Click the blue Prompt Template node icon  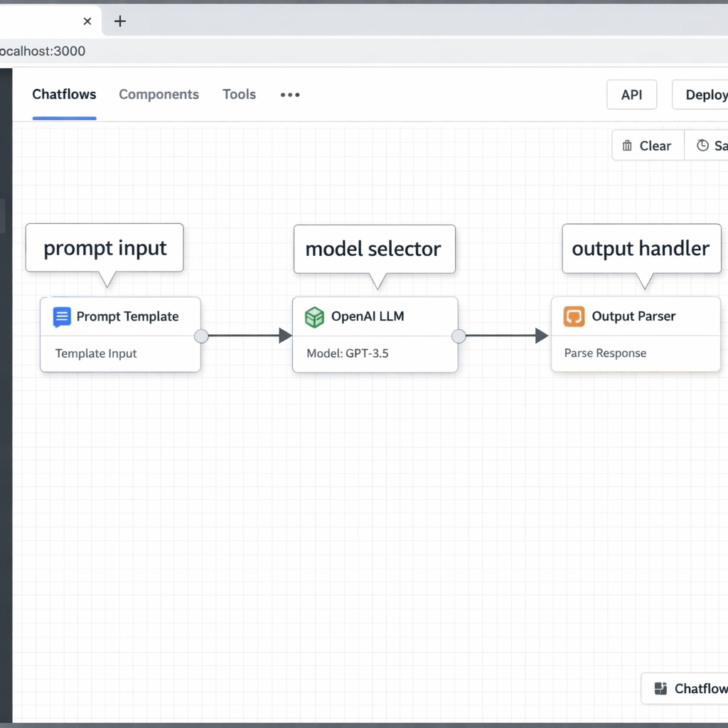pos(62,317)
